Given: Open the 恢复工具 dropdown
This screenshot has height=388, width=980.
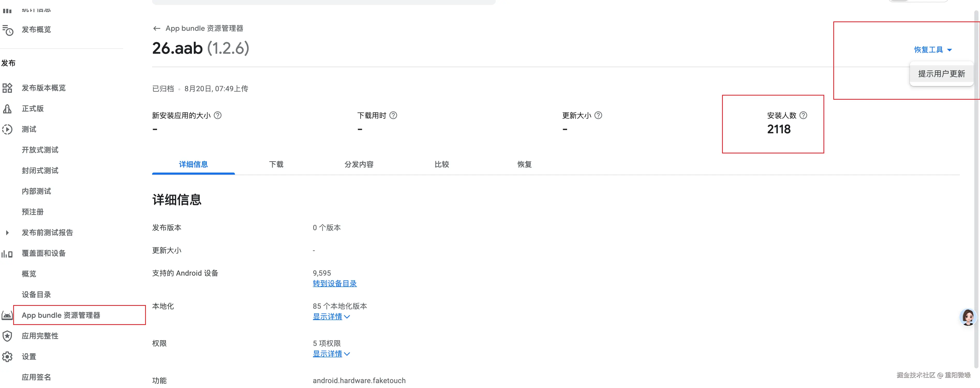Looking at the screenshot, I should pyautogui.click(x=933, y=50).
